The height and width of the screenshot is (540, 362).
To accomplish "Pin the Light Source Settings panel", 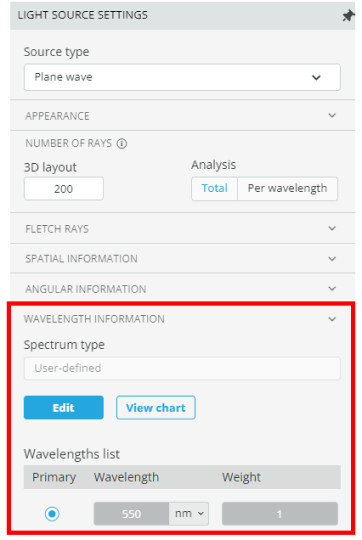I will tap(348, 15).
